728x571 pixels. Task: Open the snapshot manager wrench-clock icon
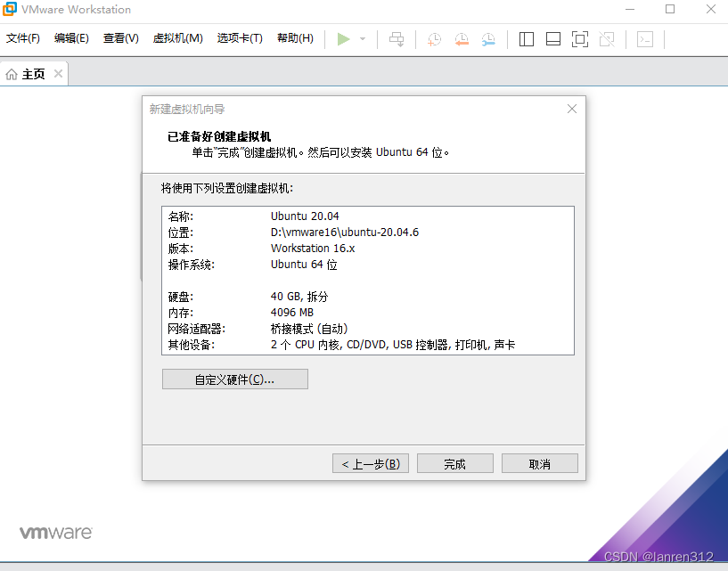(488, 39)
